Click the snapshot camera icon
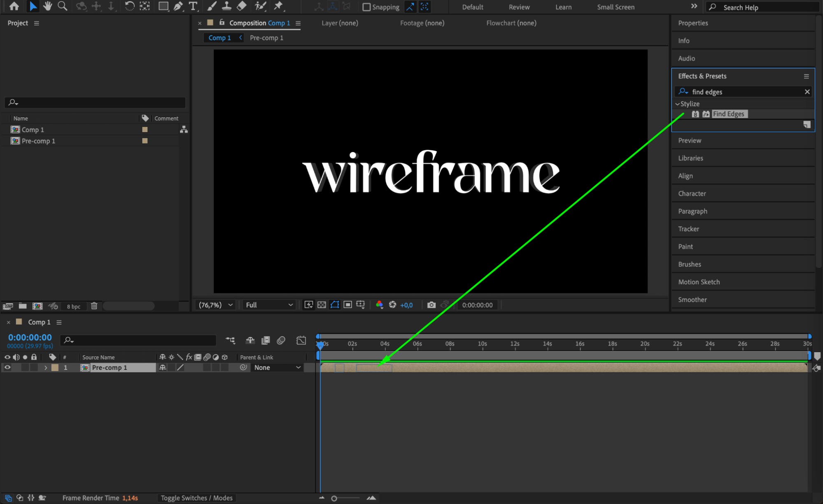Screen dimensions: 823x504 coord(431,305)
